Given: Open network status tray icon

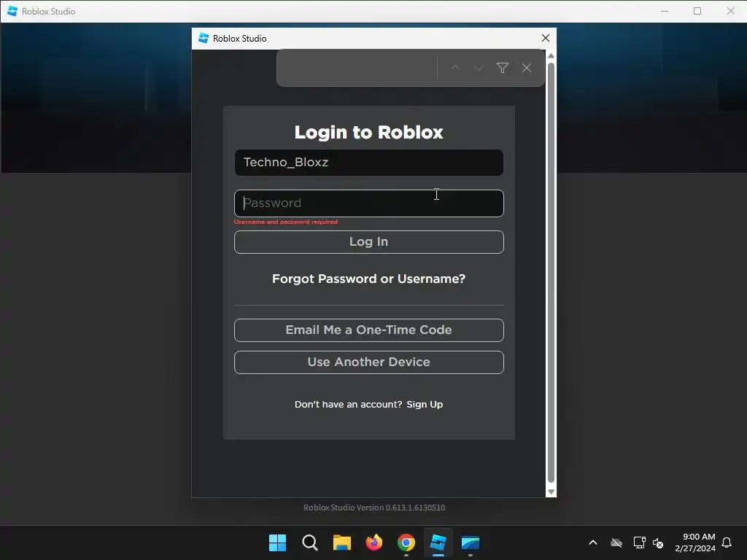Looking at the screenshot, I should click(x=639, y=542).
